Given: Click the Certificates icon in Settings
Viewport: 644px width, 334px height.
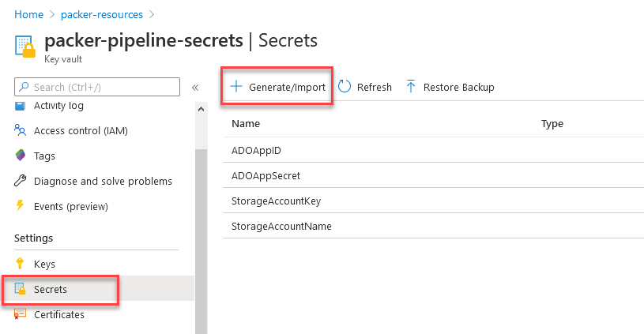Looking at the screenshot, I should (21, 314).
